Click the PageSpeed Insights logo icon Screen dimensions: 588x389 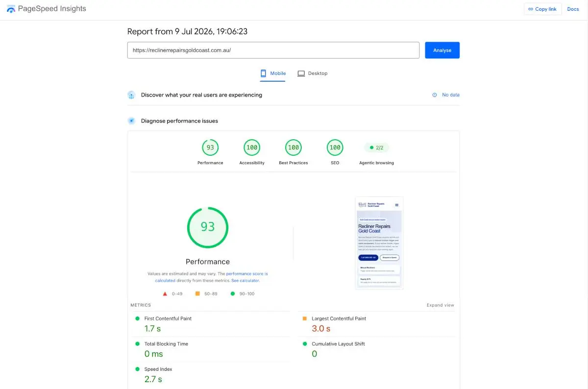pos(11,9)
